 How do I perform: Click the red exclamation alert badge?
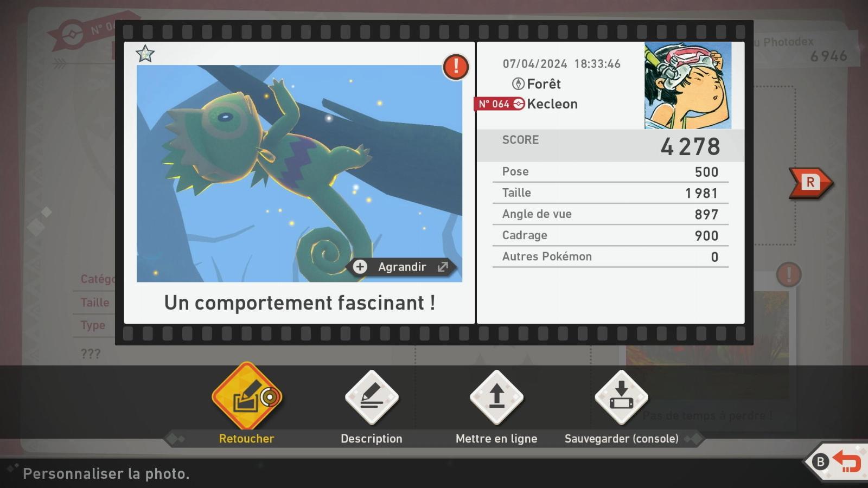(456, 67)
